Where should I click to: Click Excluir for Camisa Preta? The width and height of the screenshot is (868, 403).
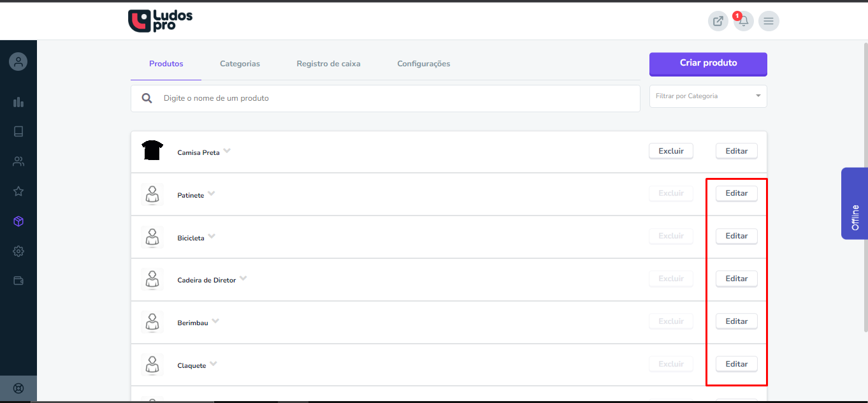[671, 151]
